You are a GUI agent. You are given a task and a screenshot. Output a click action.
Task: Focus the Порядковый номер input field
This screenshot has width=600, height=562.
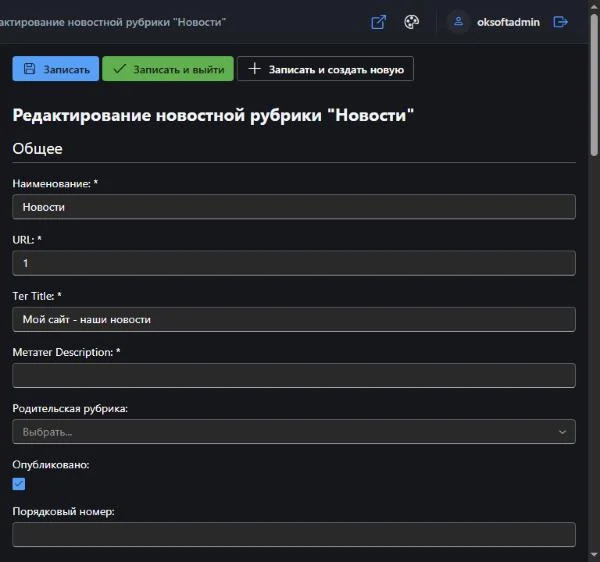(294, 534)
